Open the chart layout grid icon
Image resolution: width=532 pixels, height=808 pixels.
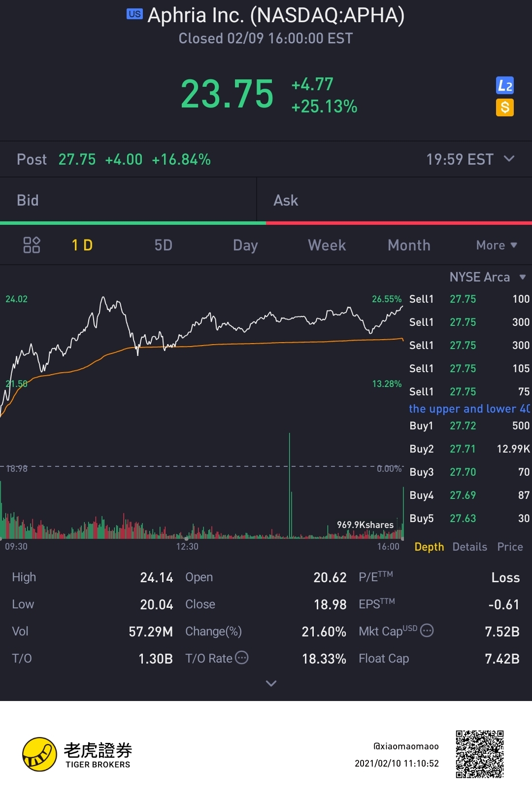coord(32,245)
